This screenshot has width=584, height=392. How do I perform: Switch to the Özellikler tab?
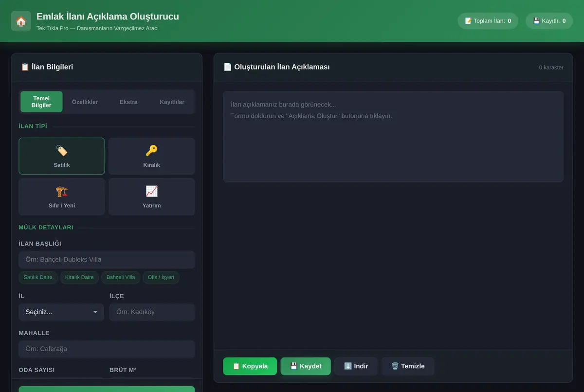coord(85,102)
